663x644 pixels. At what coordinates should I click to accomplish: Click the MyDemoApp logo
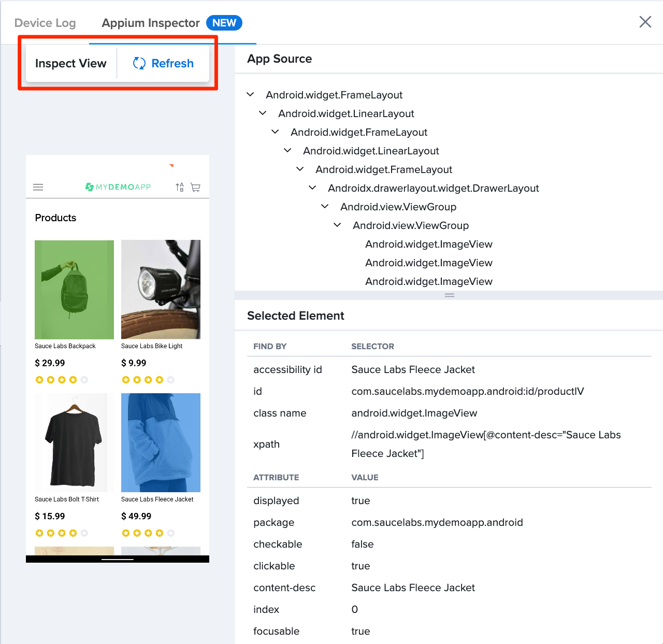click(x=118, y=187)
